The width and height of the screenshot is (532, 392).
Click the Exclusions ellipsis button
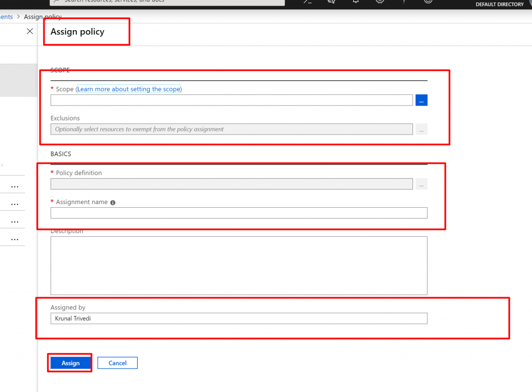click(421, 130)
